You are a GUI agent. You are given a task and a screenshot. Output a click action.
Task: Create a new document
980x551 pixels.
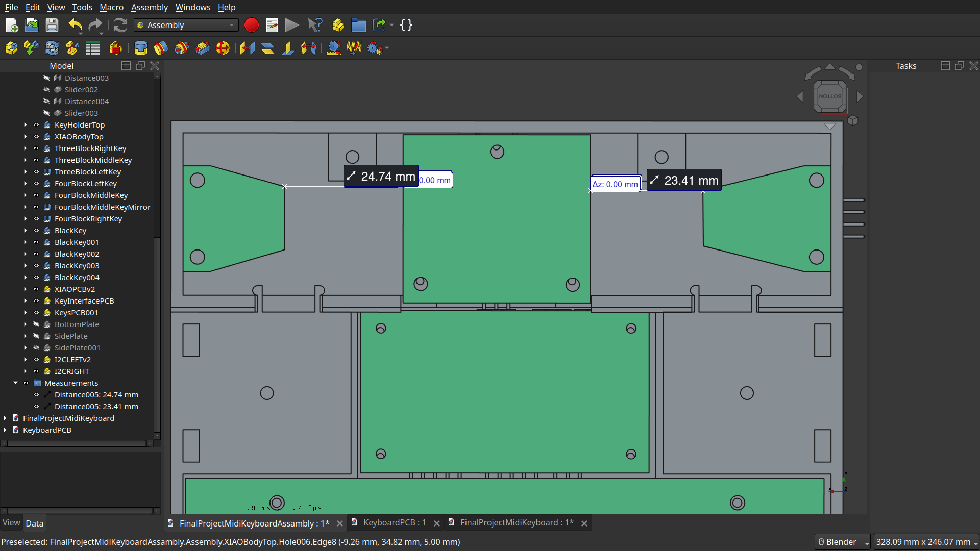click(12, 25)
